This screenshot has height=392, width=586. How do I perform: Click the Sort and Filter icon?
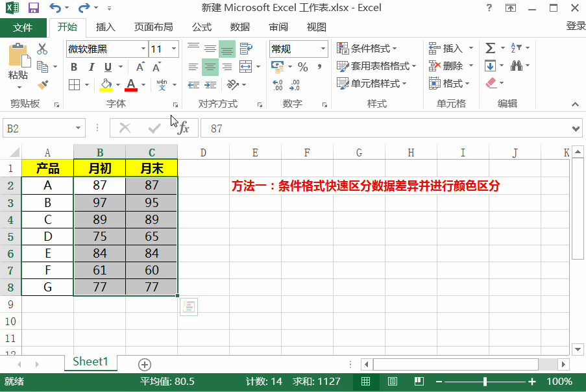point(516,47)
